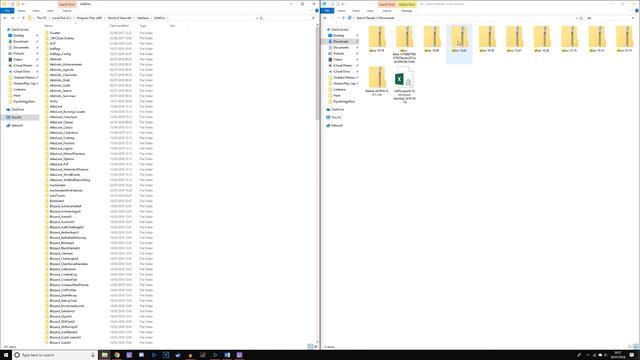
Task: Select the Blizzard_AuctionUI folder row
Action: tap(100, 222)
